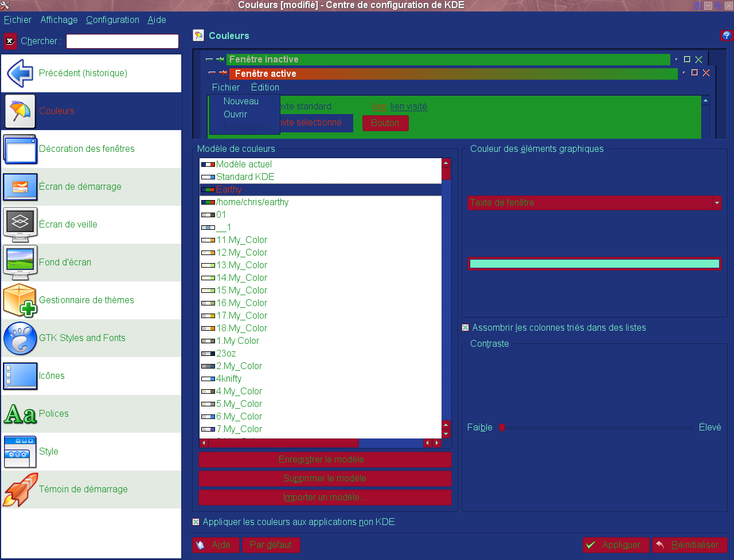Select 2.My_Color color scheme

pos(321,366)
